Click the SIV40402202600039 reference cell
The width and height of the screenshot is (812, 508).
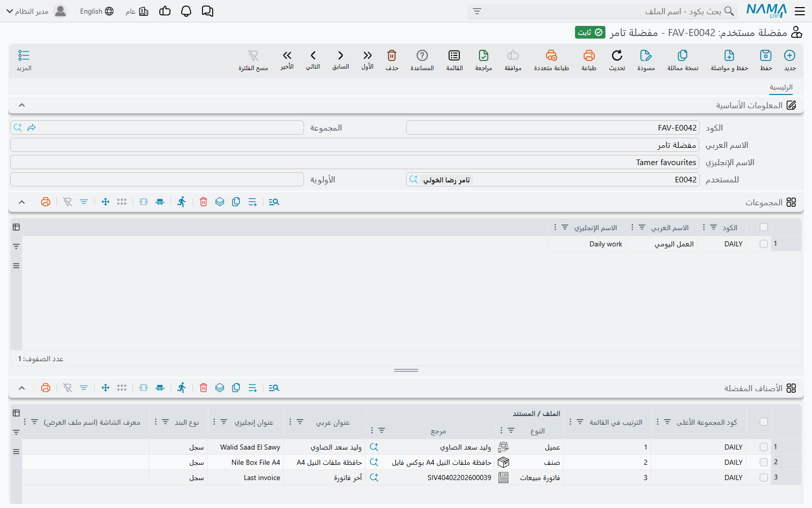459,478
